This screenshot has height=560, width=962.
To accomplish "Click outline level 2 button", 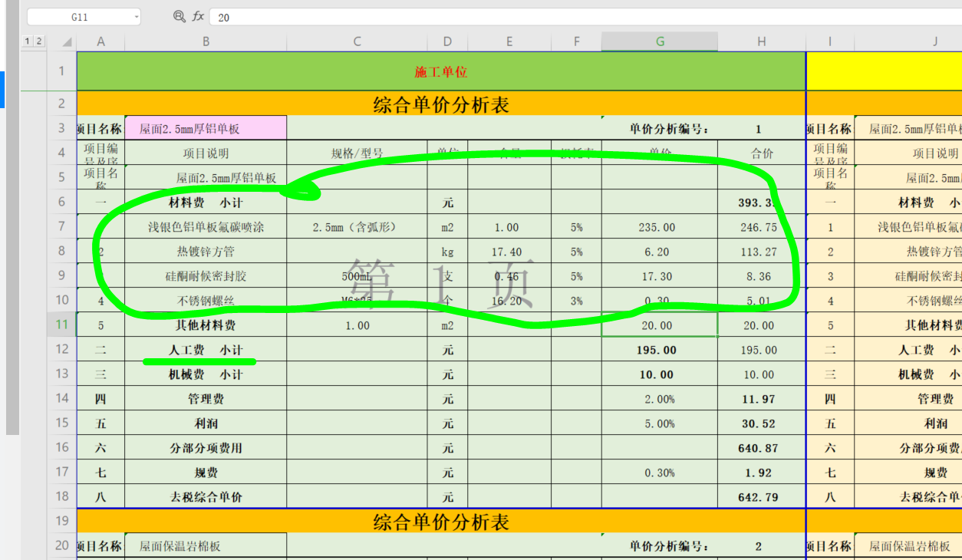I will [x=38, y=41].
